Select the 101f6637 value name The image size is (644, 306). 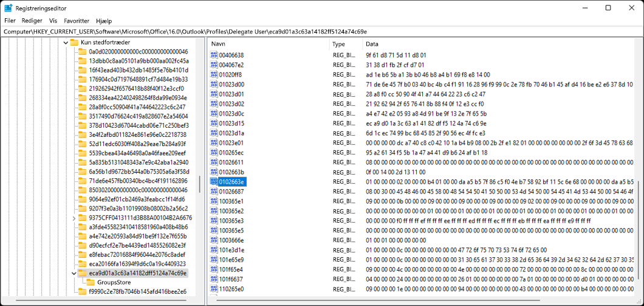(x=231, y=279)
